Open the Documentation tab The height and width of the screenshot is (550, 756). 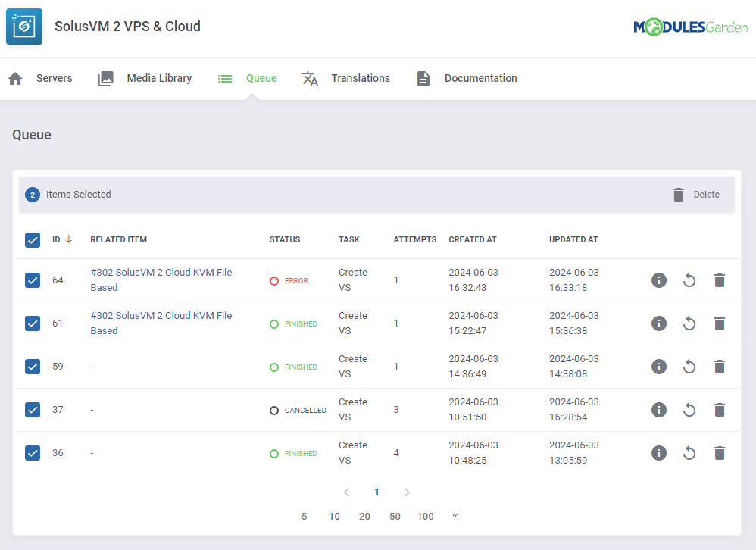(x=481, y=78)
